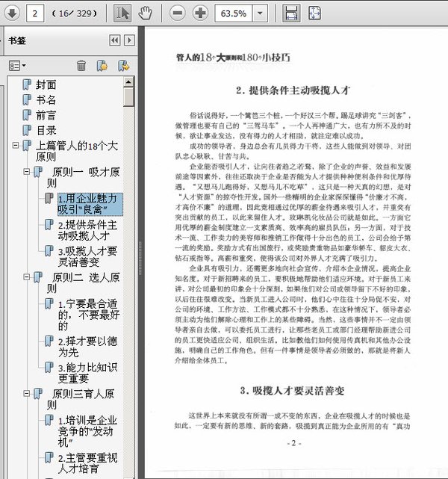Select bookmark 3.能力比知识更重要

pyautogui.click(x=87, y=373)
